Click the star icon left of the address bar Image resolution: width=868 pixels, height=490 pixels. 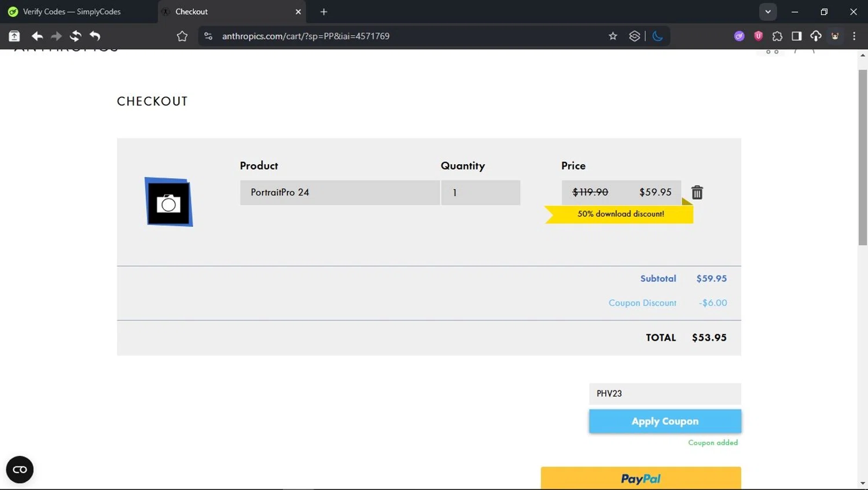(182, 36)
